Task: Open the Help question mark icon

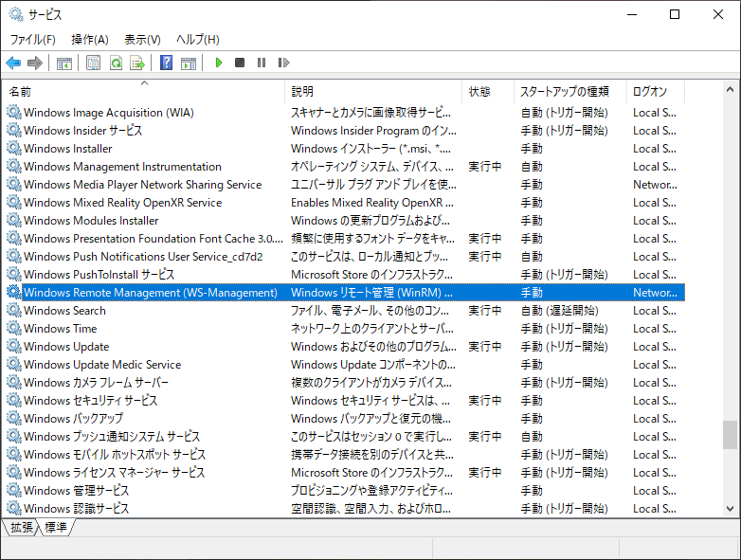Action: click(167, 63)
